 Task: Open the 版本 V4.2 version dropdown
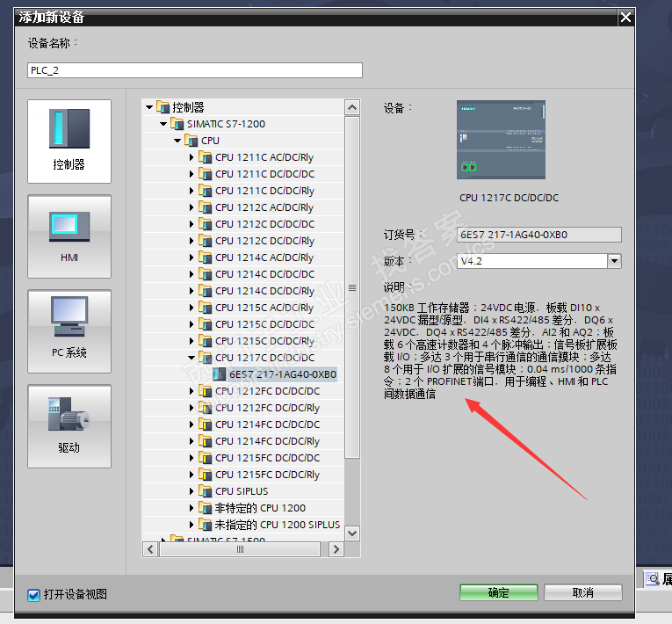(615, 261)
